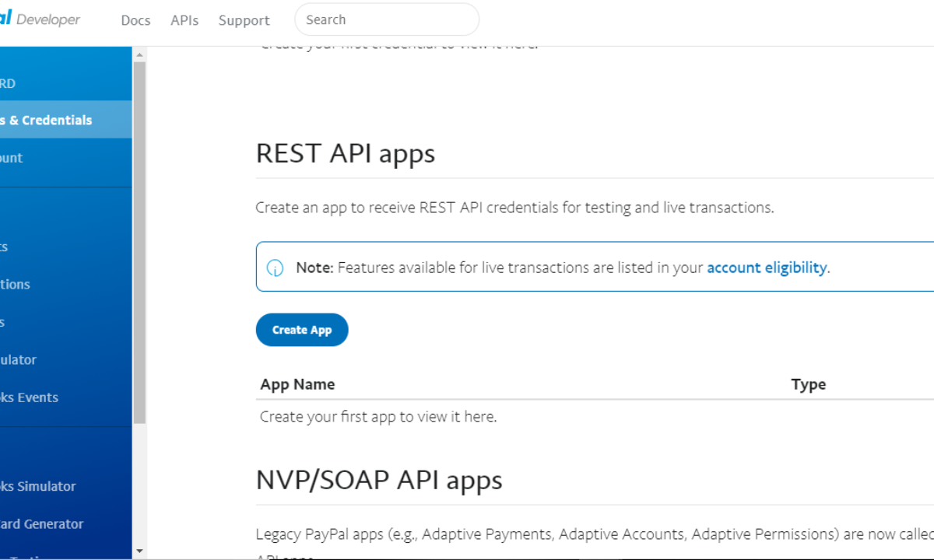Click the Create App button
934x560 pixels.
(302, 330)
